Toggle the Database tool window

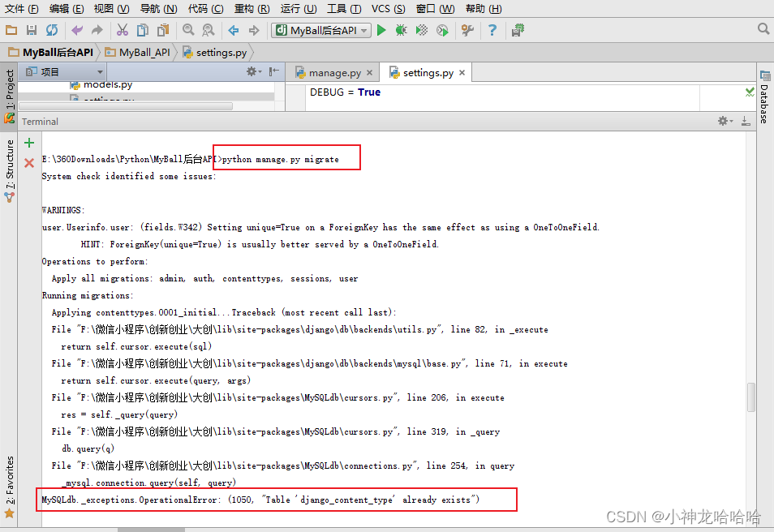(764, 97)
